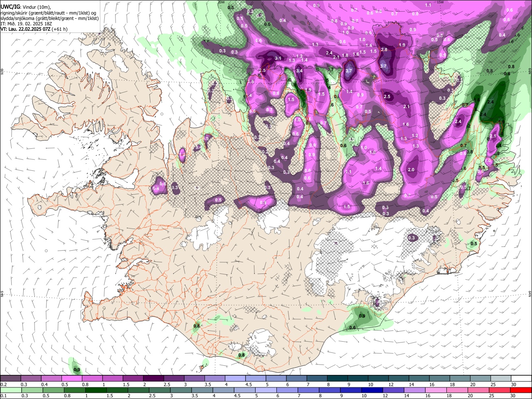This screenshot has width=532, height=399.
Task: Click the dark teal swatch between 8 and 9
Action: click(337, 379)
